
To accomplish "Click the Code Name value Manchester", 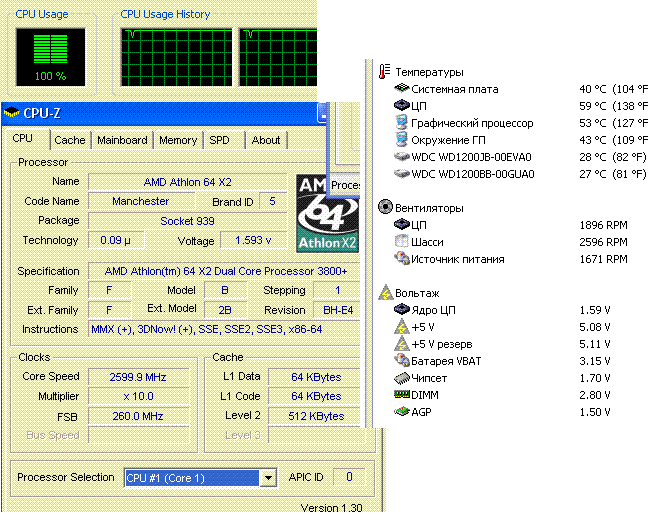I will [x=141, y=201].
